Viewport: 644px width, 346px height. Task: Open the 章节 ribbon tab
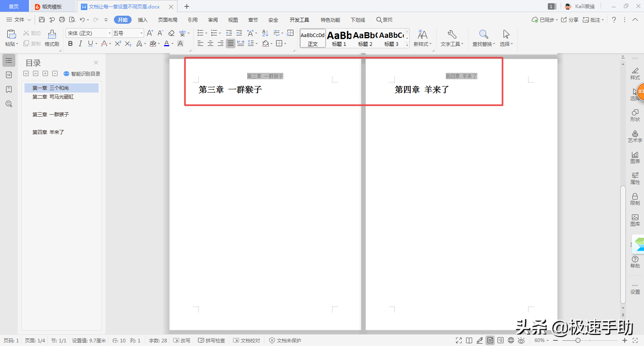pyautogui.click(x=253, y=20)
